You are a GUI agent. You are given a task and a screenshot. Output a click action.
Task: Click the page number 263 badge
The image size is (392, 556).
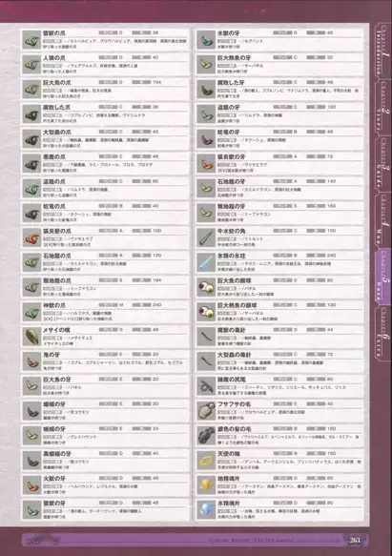[355, 540]
